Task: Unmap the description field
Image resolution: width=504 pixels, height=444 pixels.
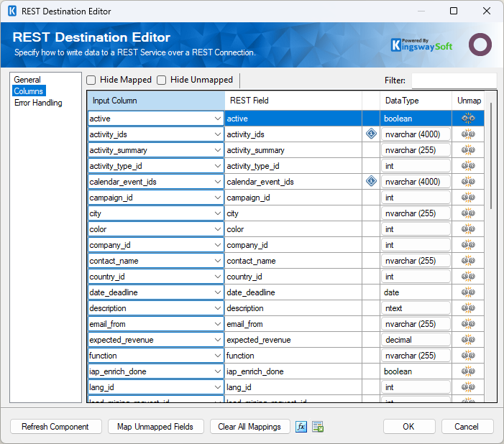Action: click(468, 308)
